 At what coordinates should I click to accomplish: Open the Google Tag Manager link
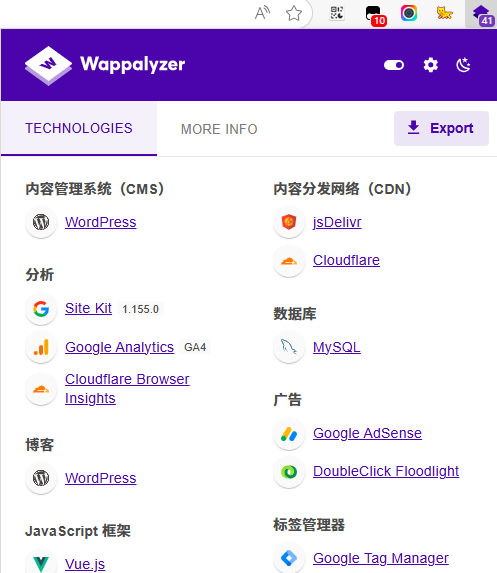click(381, 558)
